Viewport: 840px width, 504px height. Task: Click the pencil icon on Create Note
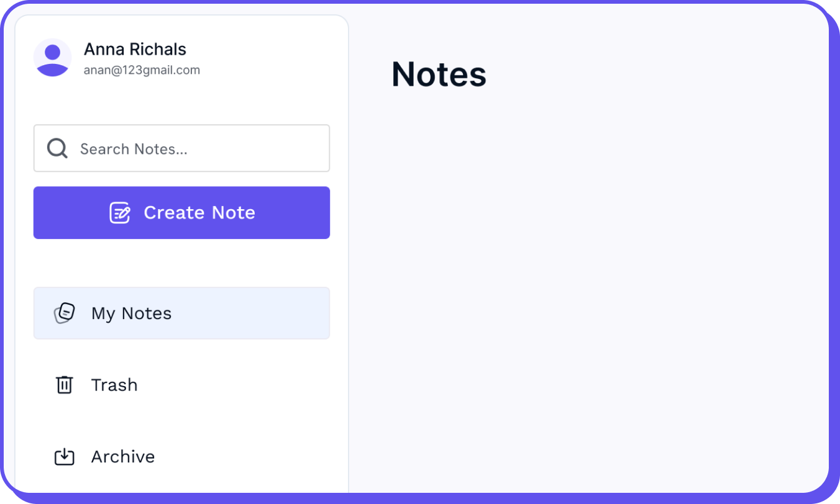(x=120, y=213)
